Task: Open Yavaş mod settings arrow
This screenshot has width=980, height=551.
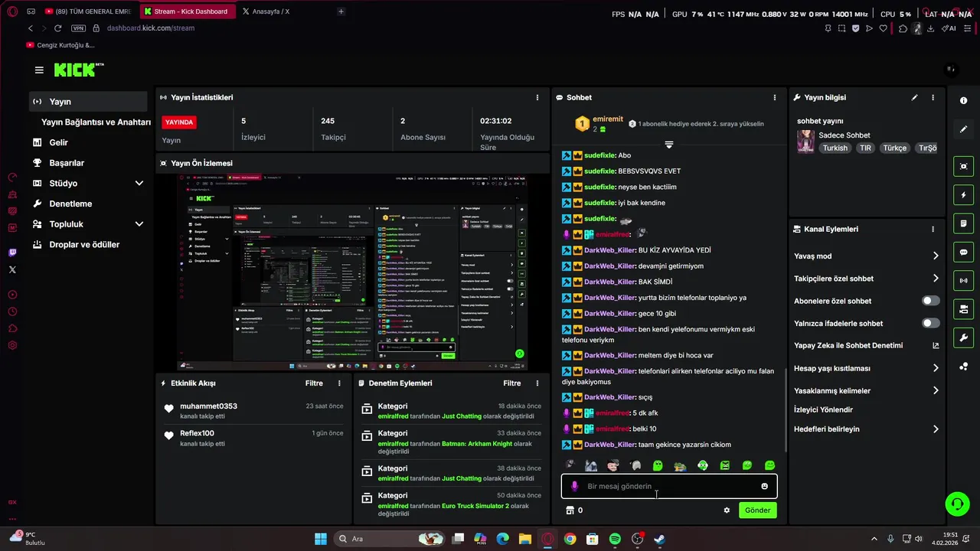Action: click(936, 256)
